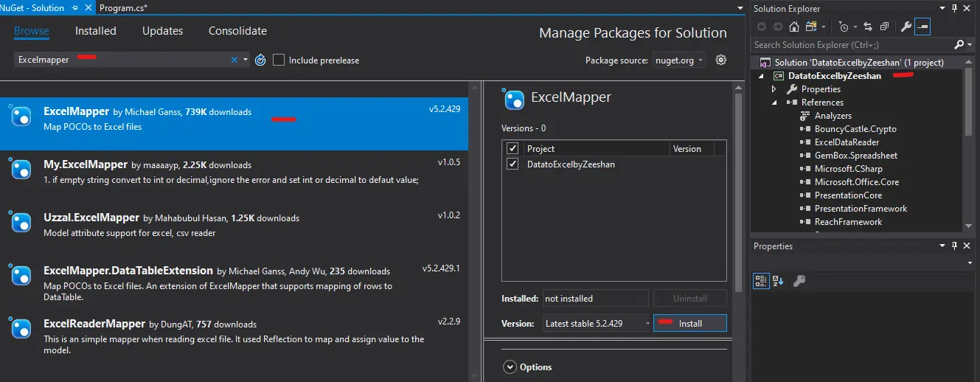Open NuGet package source settings gear

click(x=721, y=60)
